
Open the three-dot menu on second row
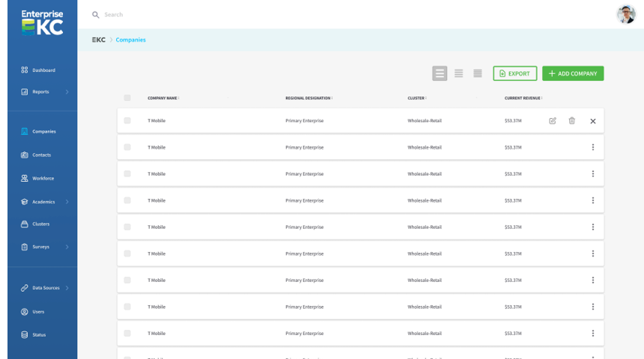point(592,147)
